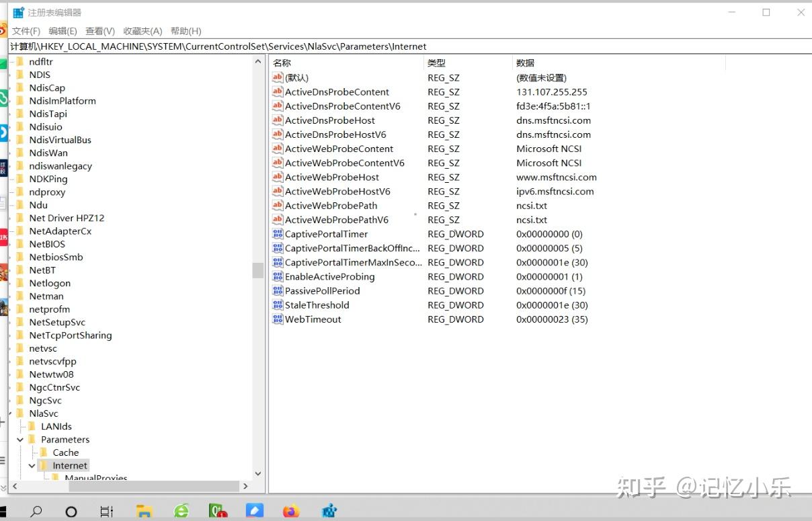Select the CaptivePortalTimerBackOffInc DWORD icon
The image size is (812, 521).
278,247
